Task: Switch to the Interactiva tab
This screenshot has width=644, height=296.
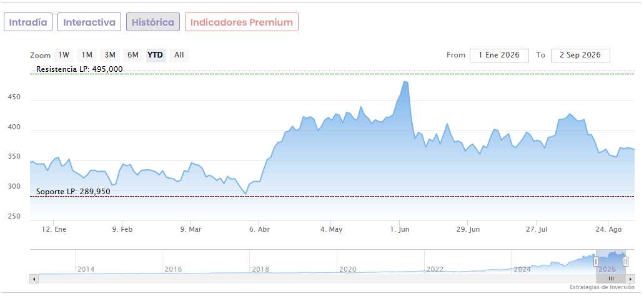Action: point(89,22)
